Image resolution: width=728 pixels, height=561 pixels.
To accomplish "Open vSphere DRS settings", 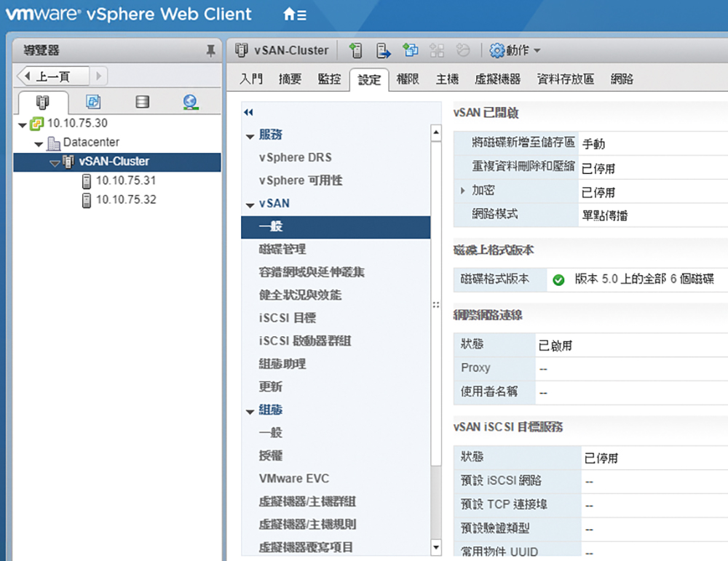I will [x=296, y=157].
